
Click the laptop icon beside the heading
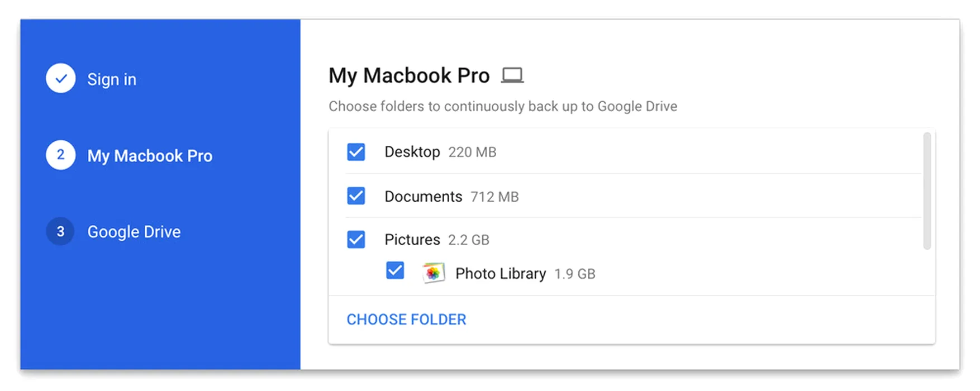[x=512, y=75]
